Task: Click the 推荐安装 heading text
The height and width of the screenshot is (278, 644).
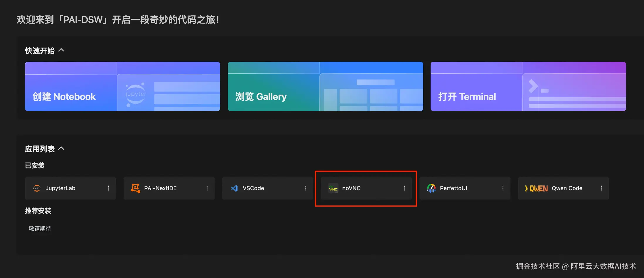Action: click(x=38, y=211)
